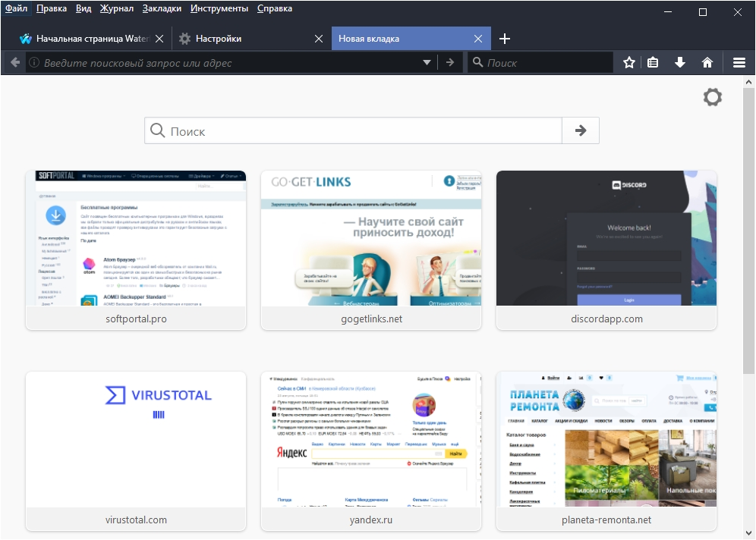756x540 pixels.
Task: Open the Файл menu
Action: click(x=17, y=8)
